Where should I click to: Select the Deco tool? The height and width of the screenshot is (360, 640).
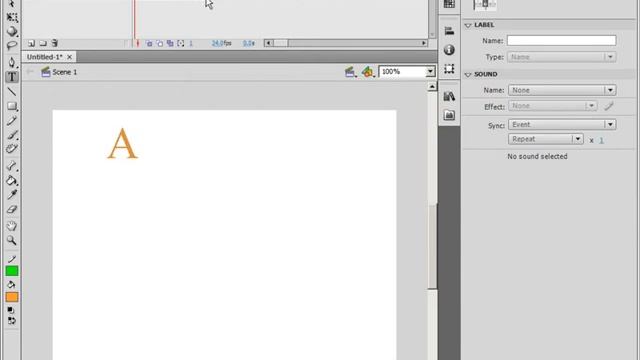point(12,149)
